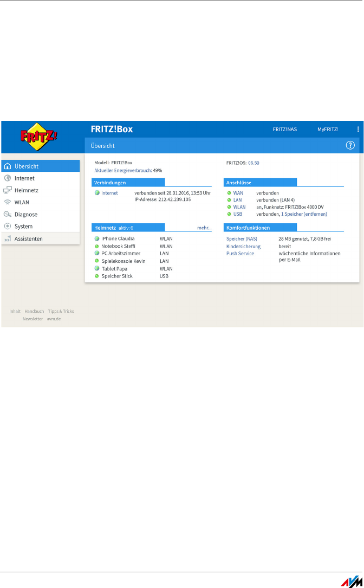364x588 pixels.
Task: Click the LAN link under Anschlüsse
Action: pyautogui.click(x=237, y=200)
